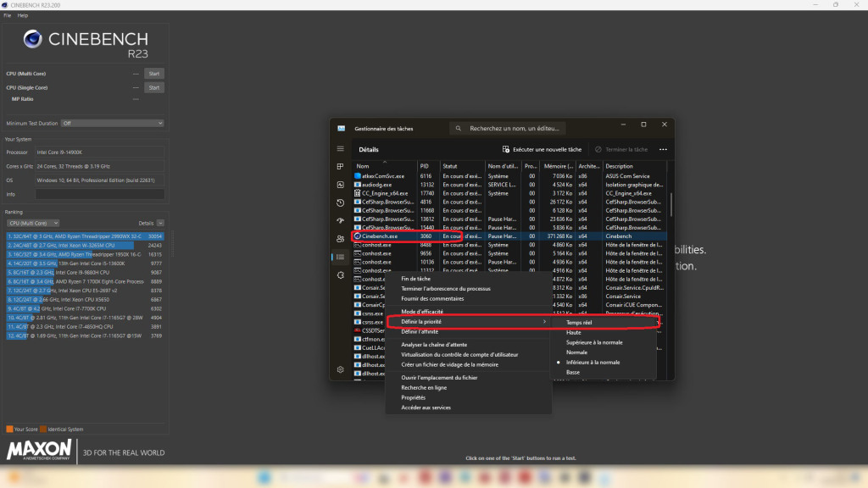Screen dimensions: 868x488
Task: Start the CPU (Single Core) test
Action: [154, 87]
